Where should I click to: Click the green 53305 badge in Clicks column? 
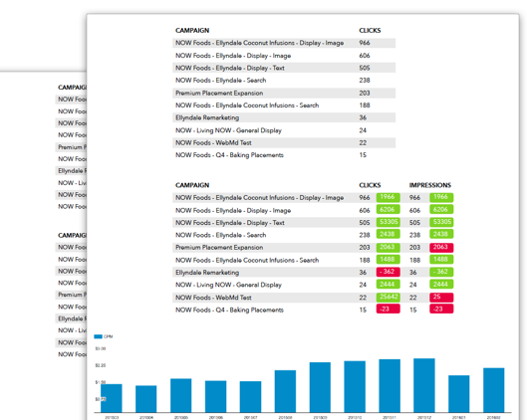tap(388, 222)
